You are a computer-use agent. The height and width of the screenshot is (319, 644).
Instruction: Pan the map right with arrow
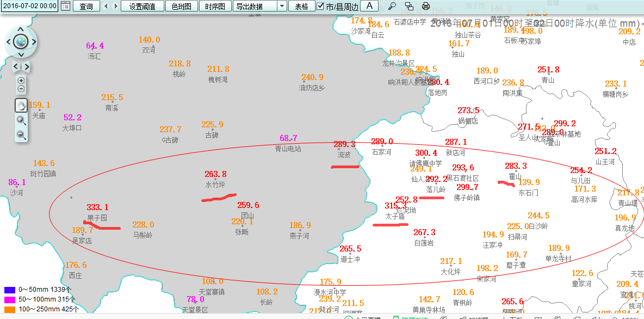pyautogui.click(x=33, y=41)
